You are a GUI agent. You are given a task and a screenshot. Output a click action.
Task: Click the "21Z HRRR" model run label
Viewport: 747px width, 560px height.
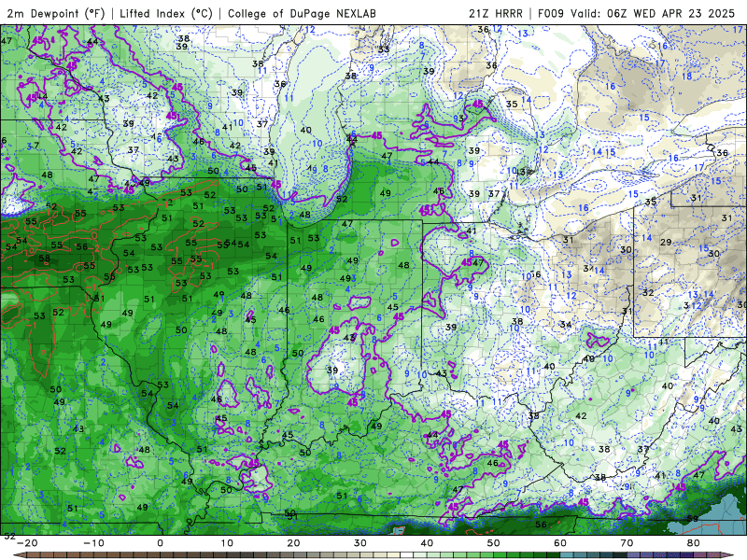point(496,13)
